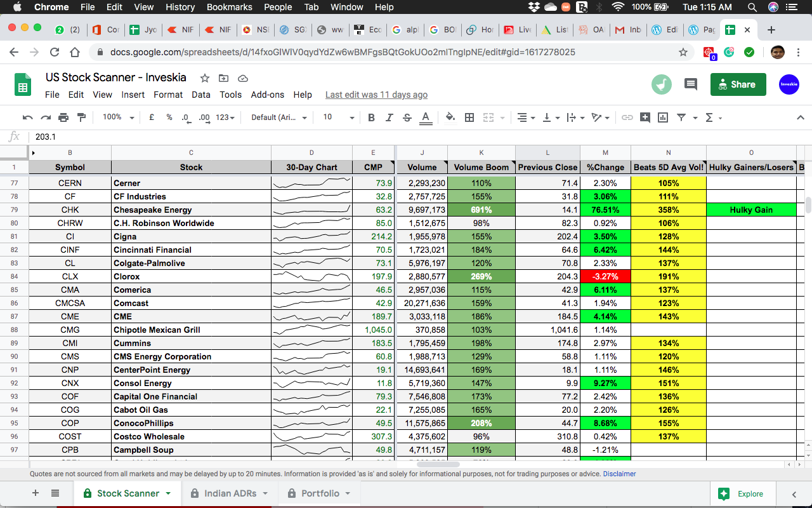This screenshot has width=812, height=508.
Task: Click the print icon
Action: 63,117
